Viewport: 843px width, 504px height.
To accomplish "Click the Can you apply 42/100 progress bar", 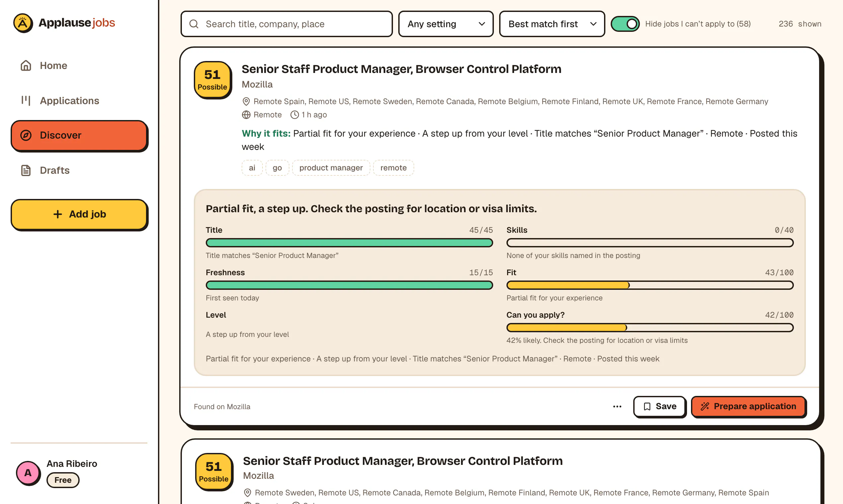I will click(650, 328).
